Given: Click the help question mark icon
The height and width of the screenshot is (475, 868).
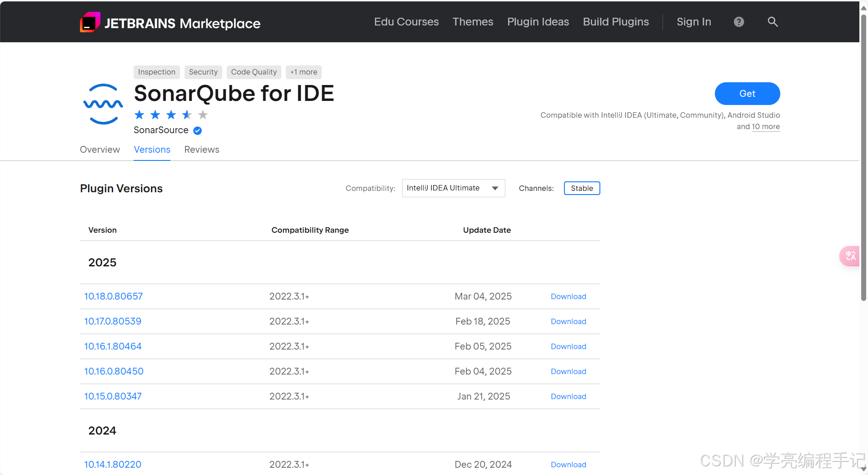Looking at the screenshot, I should pyautogui.click(x=738, y=22).
